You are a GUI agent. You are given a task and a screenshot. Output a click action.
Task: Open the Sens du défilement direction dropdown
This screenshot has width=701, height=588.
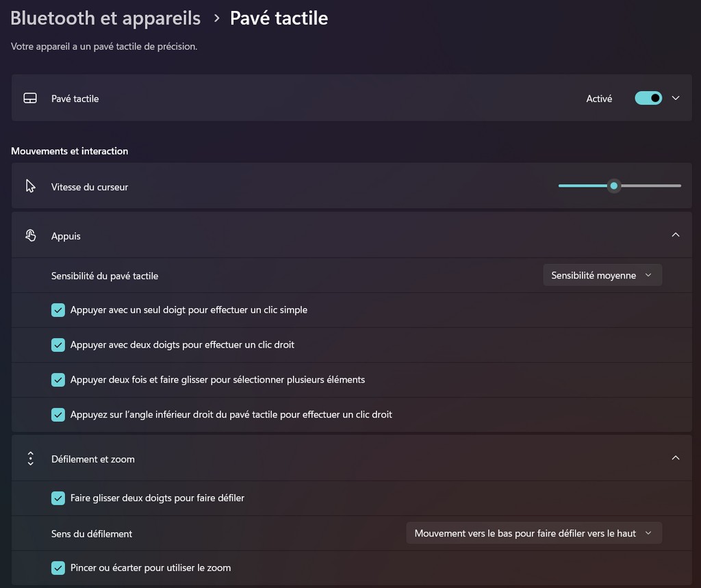click(533, 533)
